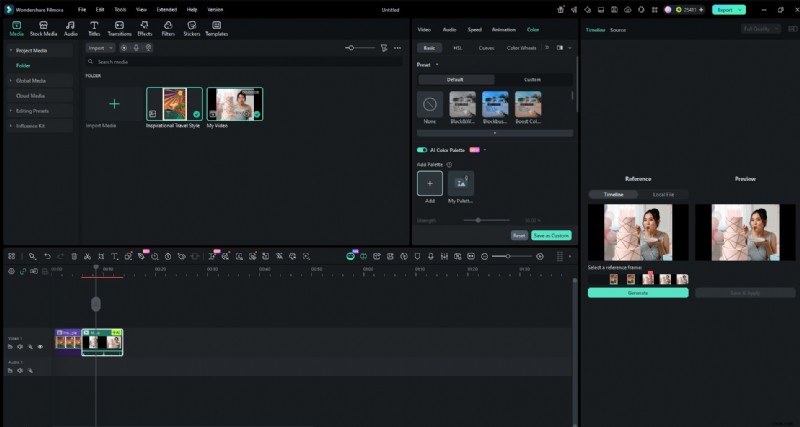Click the timeline marker shield icon
800x427 pixels.
tap(417, 256)
